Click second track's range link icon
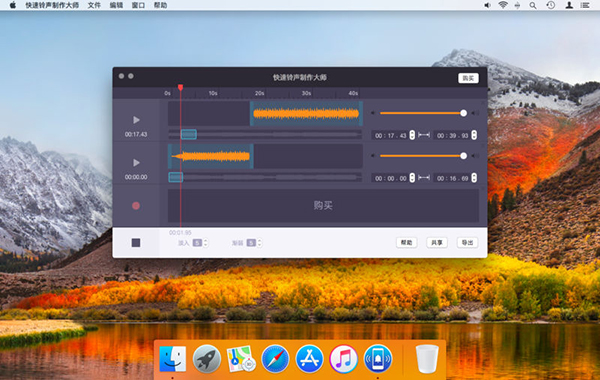 coord(424,178)
